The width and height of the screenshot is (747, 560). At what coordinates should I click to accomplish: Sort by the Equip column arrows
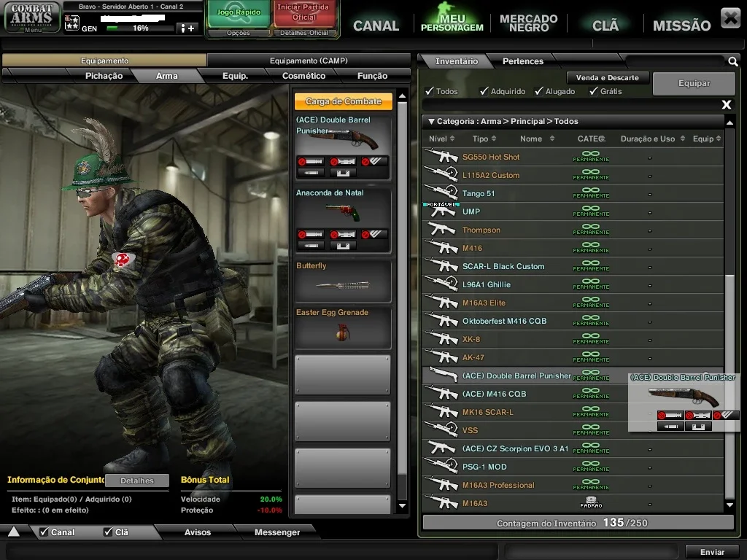[719, 139]
